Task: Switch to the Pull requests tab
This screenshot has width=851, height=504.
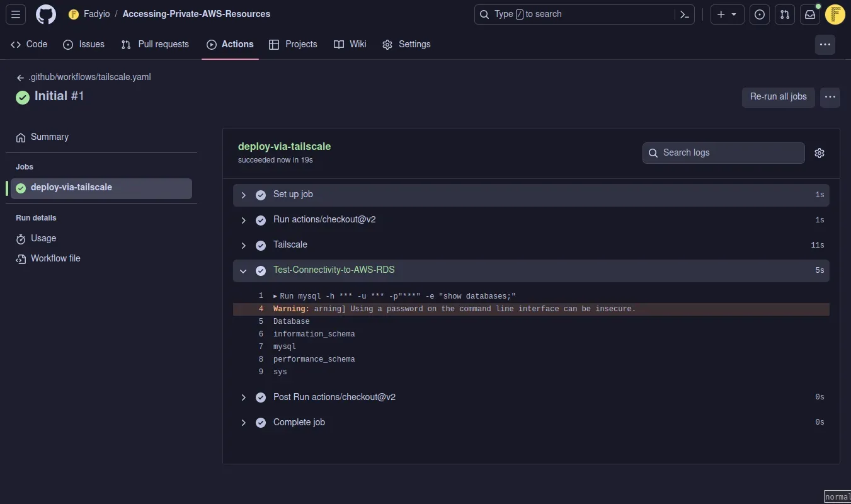Action: point(155,45)
